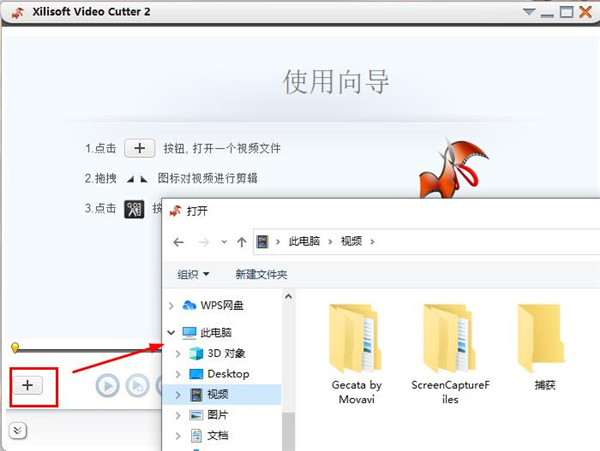This screenshot has width=600, height=451.
Task: Click the plus button shown in guide step 1
Action: pyautogui.click(x=140, y=148)
